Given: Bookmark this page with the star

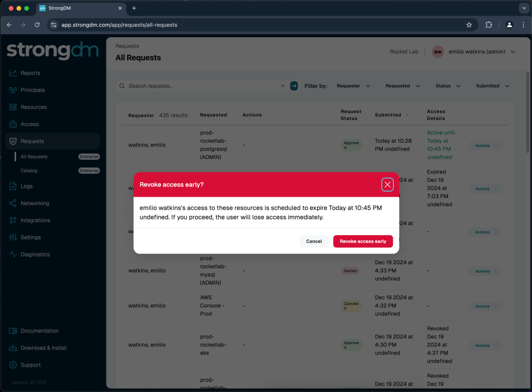Looking at the screenshot, I should point(469,25).
